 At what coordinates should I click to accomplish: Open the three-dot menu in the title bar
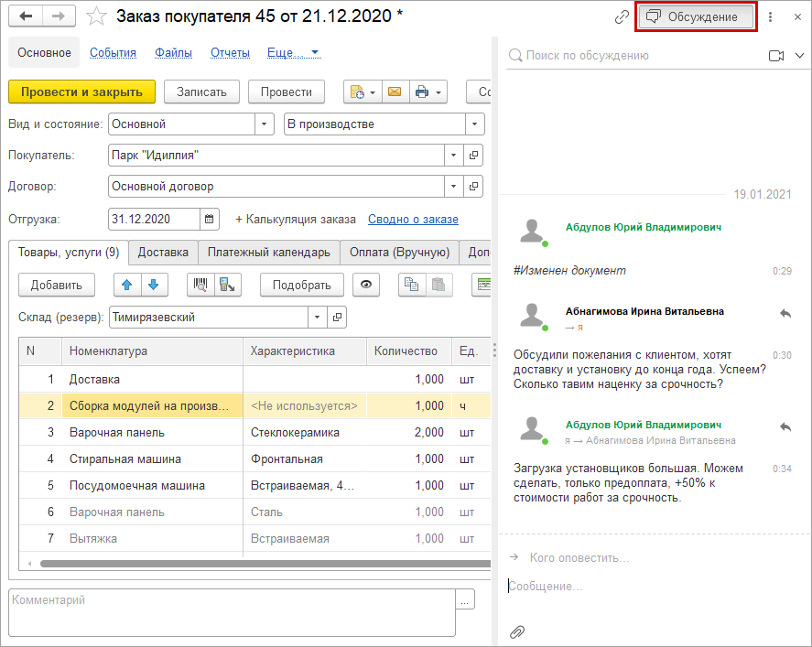770,17
